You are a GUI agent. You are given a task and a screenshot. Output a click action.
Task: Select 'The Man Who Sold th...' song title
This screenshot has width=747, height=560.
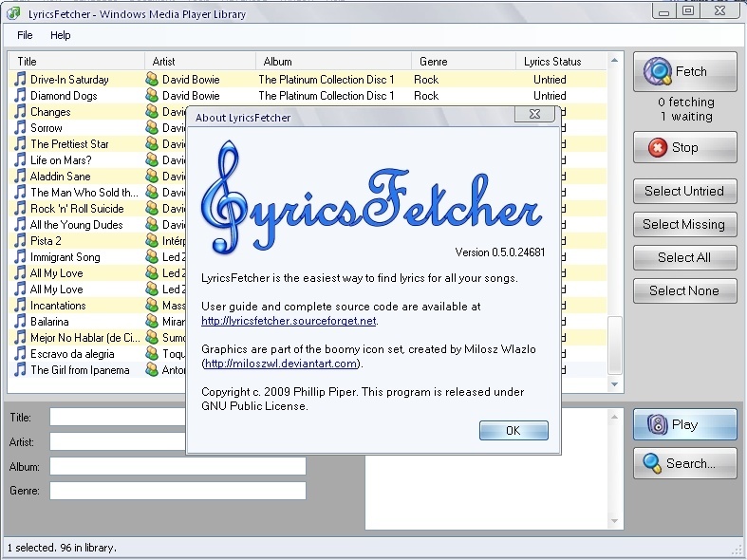[x=84, y=193]
